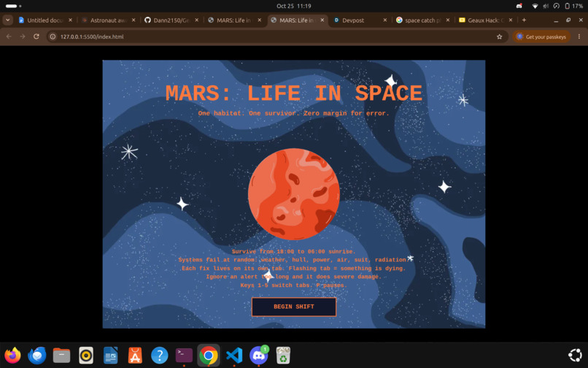
Task: Click the Mars planet illustration
Action: (293, 194)
